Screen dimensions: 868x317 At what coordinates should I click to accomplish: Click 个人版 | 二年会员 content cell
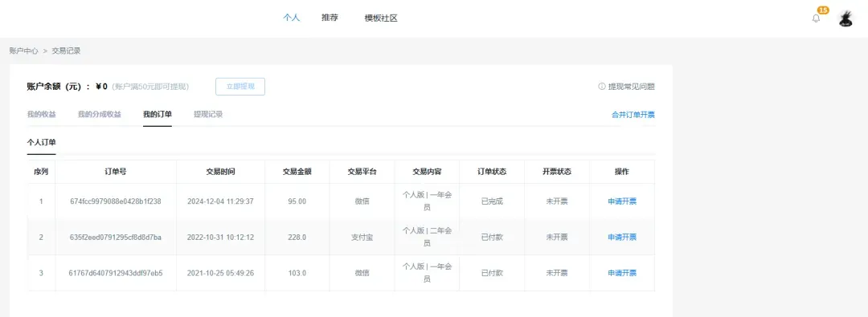coord(428,237)
